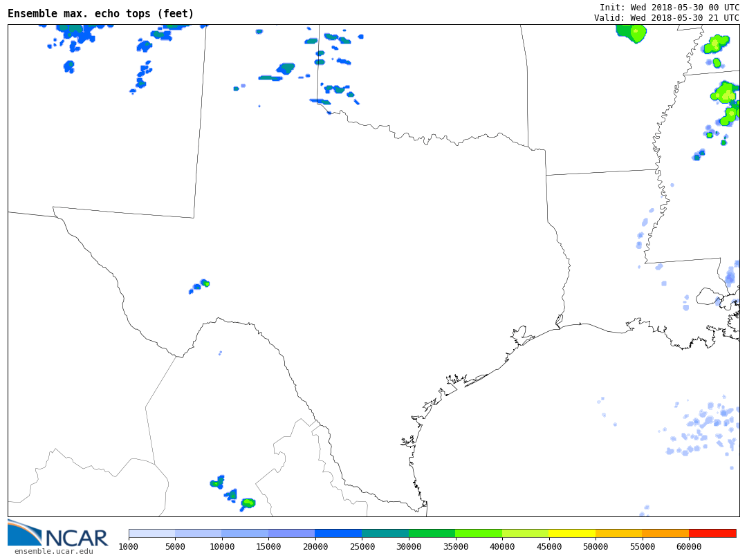Click the green echo blob at top right edge
Screen dimensions: 747x560
[631, 32]
